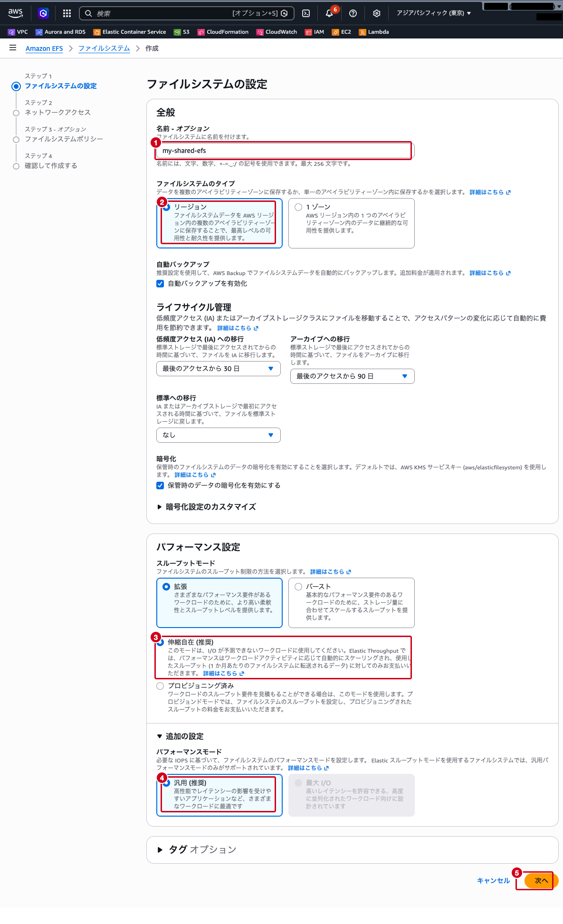The image size is (563, 924).
Task: Expand 暗号化設定のカスタマイズ section
Action: click(207, 507)
